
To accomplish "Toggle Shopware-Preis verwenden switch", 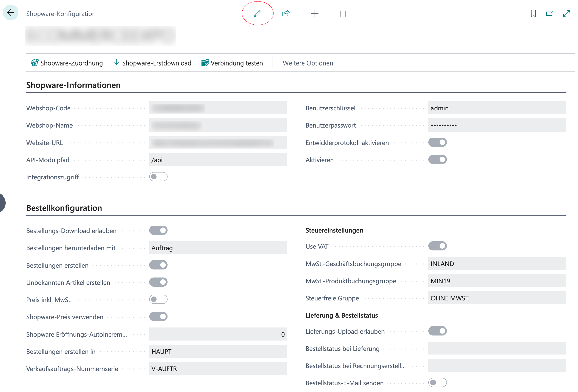I will [x=158, y=316].
